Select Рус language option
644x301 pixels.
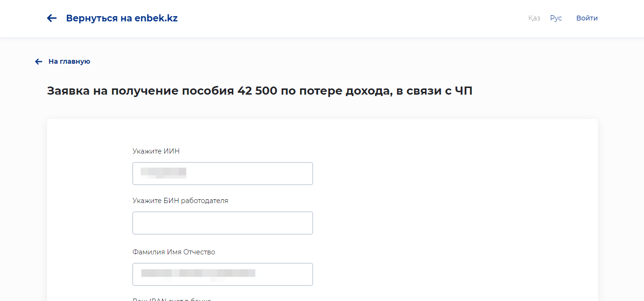click(556, 18)
